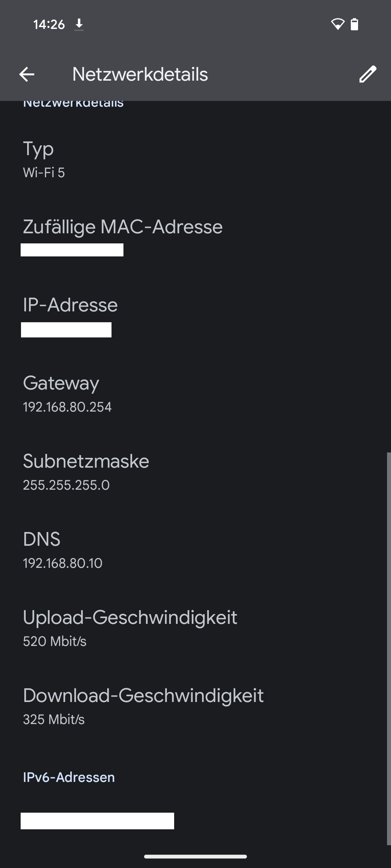The width and height of the screenshot is (391, 868).
Task: Tap the battery status icon
Action: pos(354,24)
